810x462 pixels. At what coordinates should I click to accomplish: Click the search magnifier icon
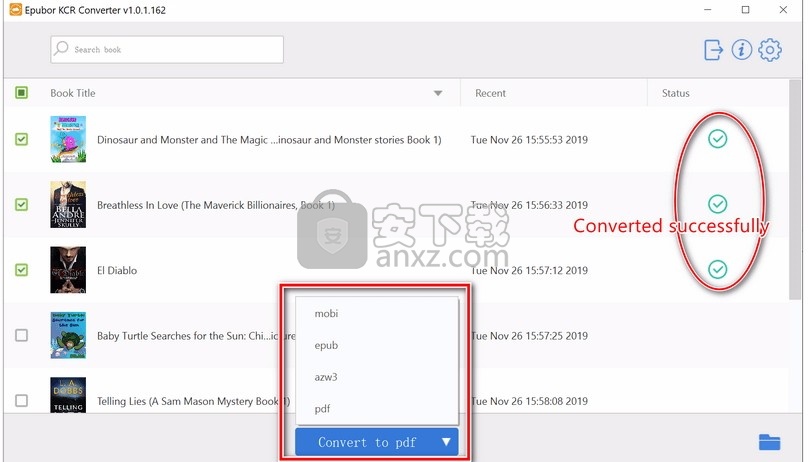coord(61,48)
